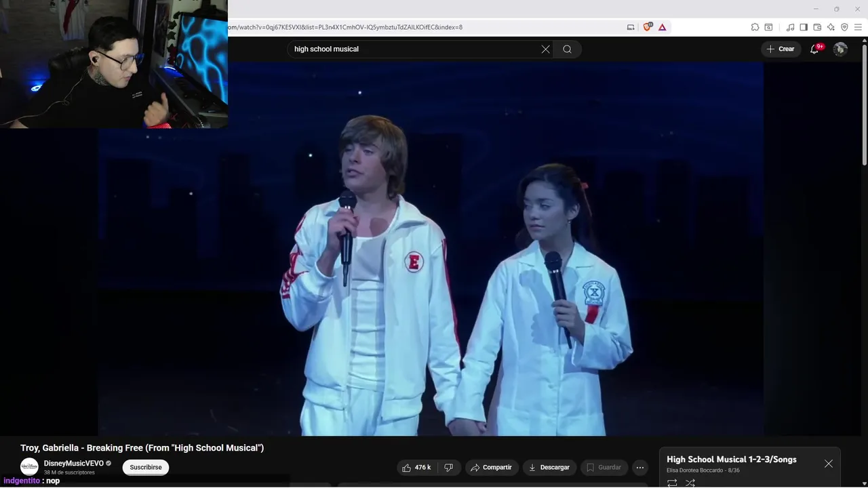Like the video with 476 k likes
Viewport: 868px width, 488px height.
(x=416, y=468)
